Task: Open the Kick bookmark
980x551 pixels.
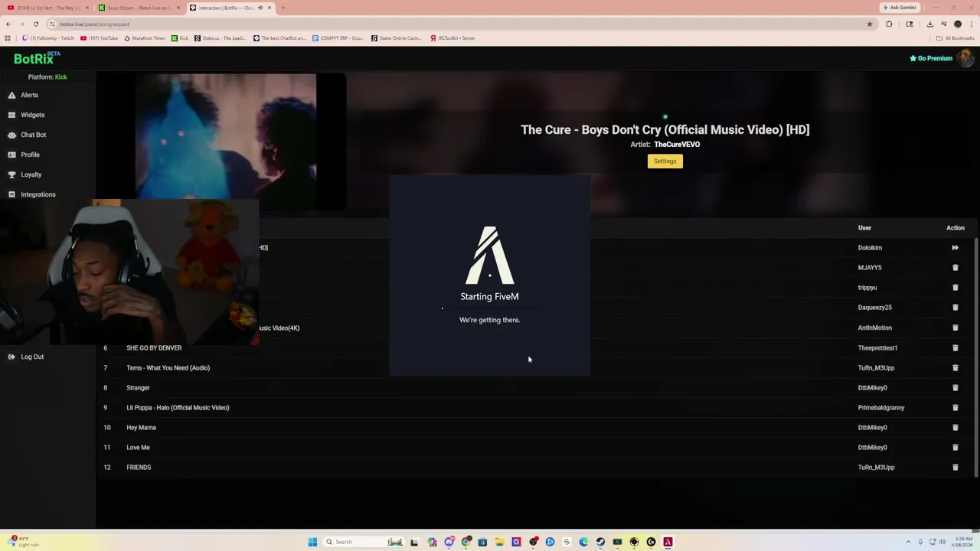Action: coord(180,38)
